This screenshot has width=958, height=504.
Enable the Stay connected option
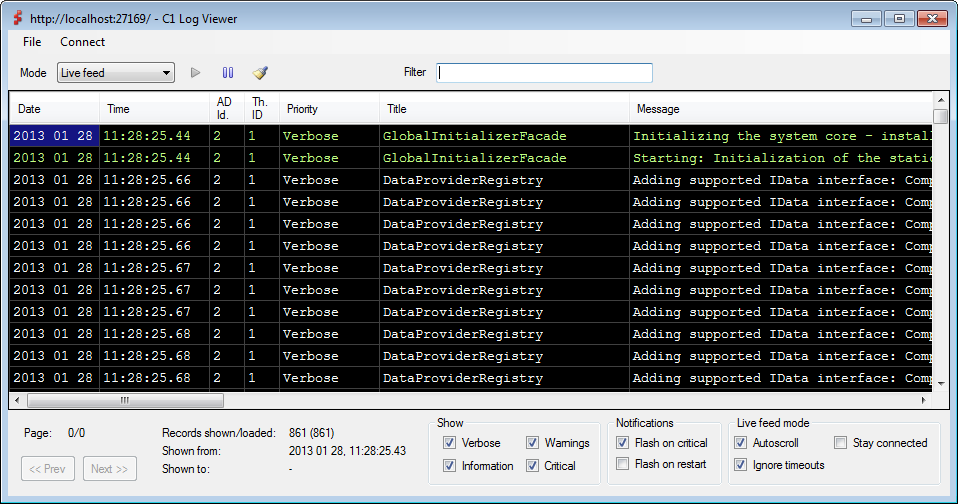(841, 443)
